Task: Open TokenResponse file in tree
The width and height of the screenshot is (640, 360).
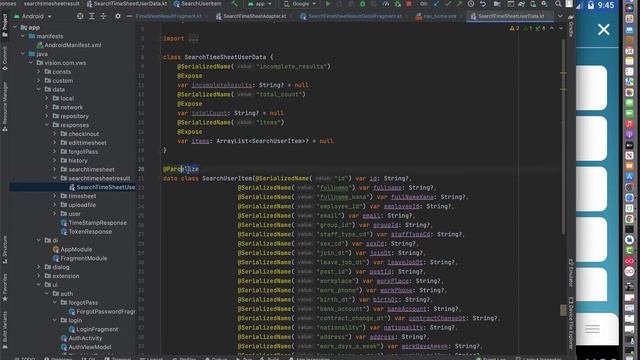Action: pyautogui.click(x=86, y=232)
